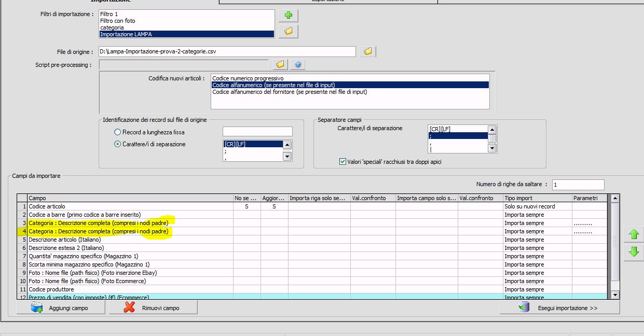Click the 'File di origine' path field
The image size is (644, 336).
(x=227, y=51)
